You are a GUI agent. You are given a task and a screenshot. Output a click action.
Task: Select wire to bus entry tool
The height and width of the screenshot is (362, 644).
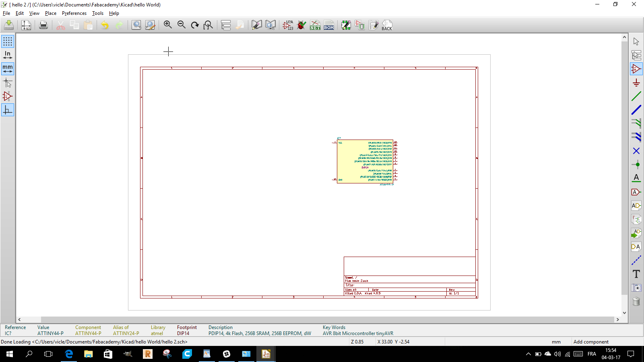pos(636,123)
